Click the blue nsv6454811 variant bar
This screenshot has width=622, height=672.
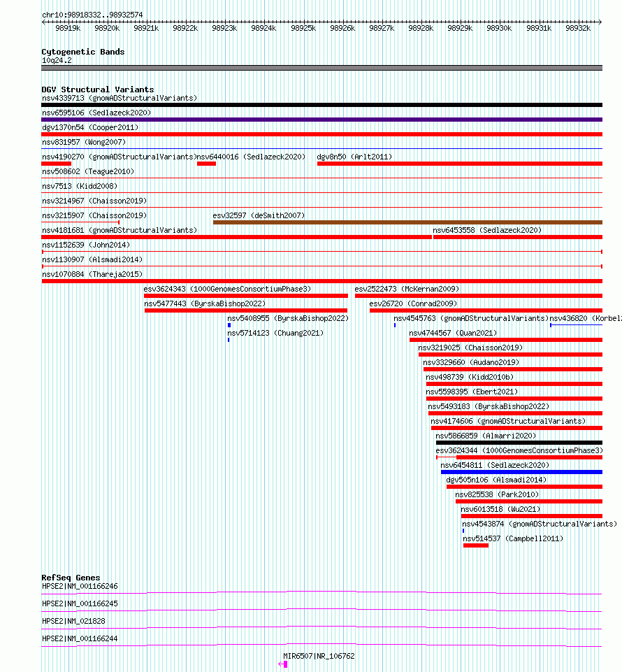pos(522,472)
